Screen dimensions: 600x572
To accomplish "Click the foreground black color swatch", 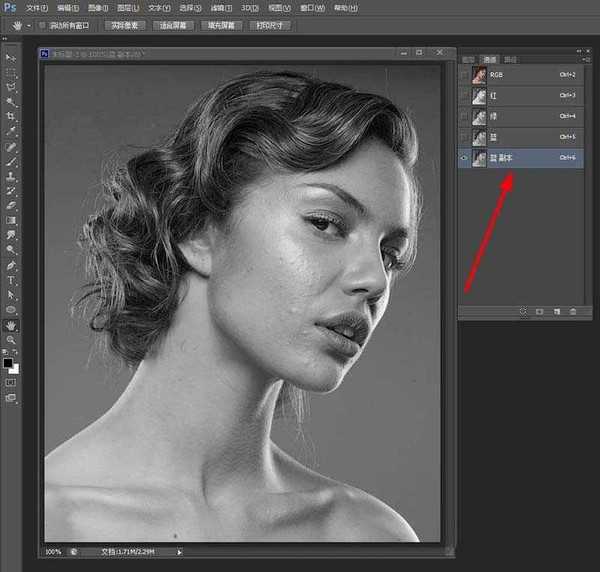I will (9, 364).
